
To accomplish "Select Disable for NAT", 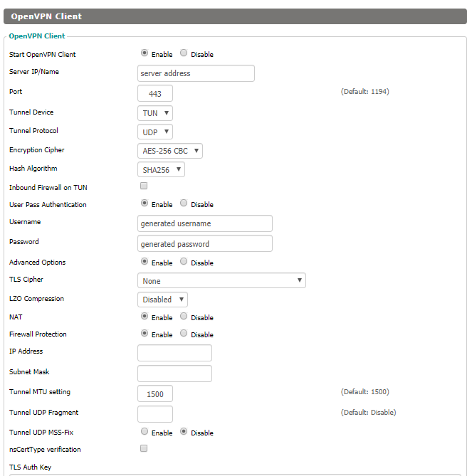I will (x=184, y=317).
